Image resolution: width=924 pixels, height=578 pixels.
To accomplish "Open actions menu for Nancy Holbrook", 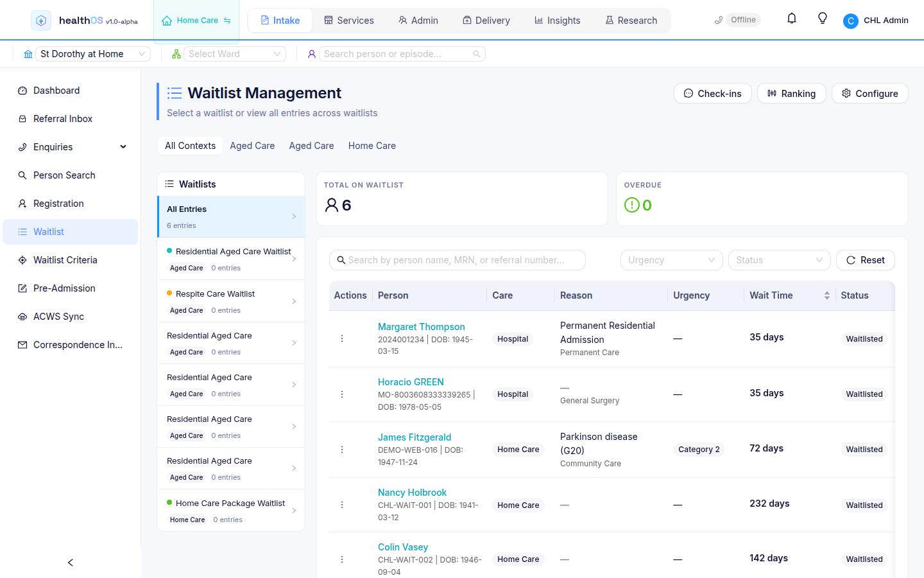I will 342,505.
